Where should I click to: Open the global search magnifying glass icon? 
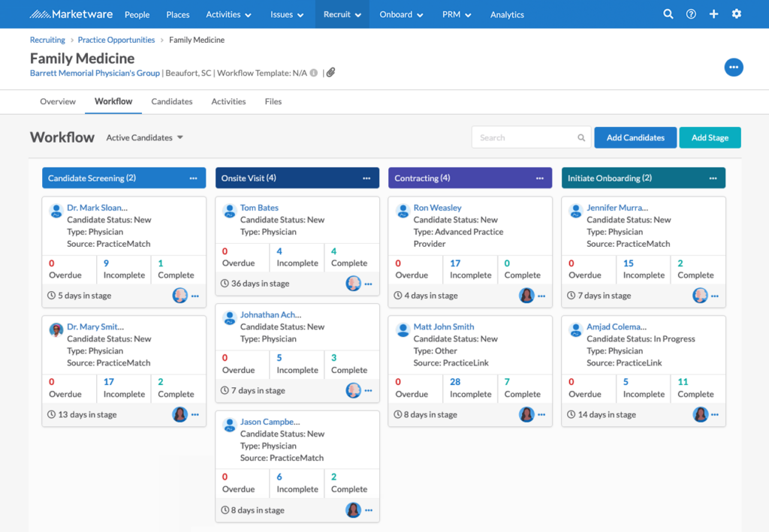point(668,14)
